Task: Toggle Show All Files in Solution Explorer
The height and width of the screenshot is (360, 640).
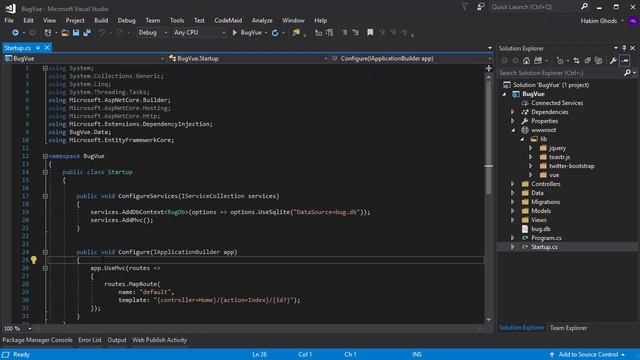Action: (598, 61)
